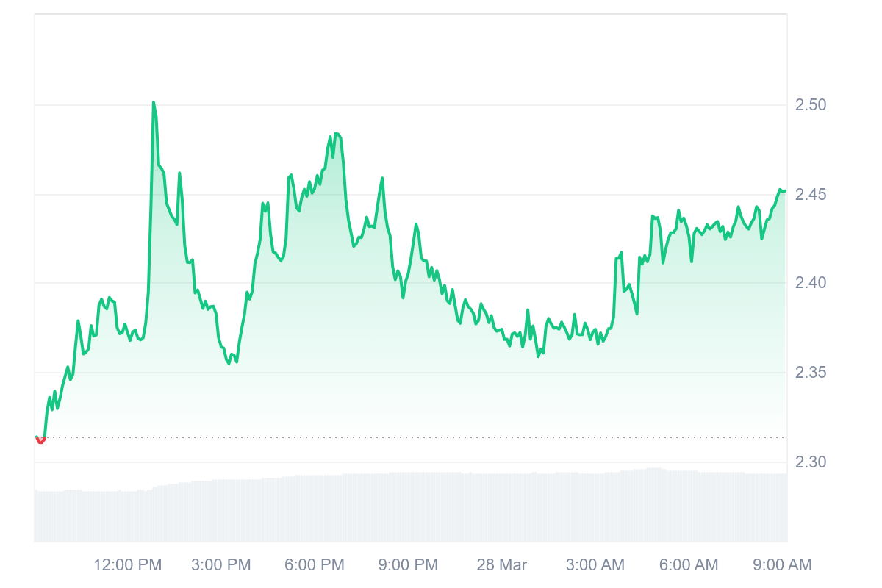Click the 6:00 PM time label

315,565
